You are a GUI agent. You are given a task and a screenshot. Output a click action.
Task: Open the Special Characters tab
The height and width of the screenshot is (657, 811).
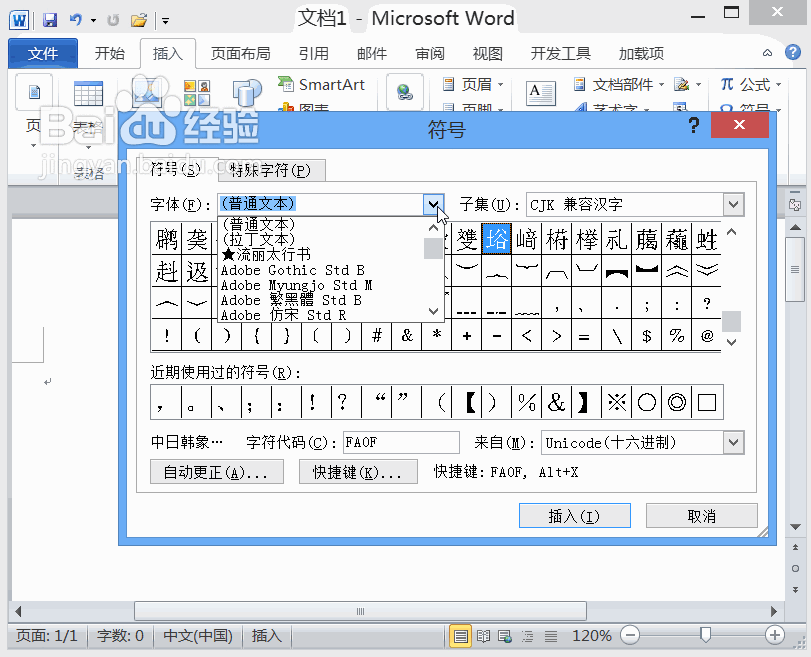(x=271, y=170)
